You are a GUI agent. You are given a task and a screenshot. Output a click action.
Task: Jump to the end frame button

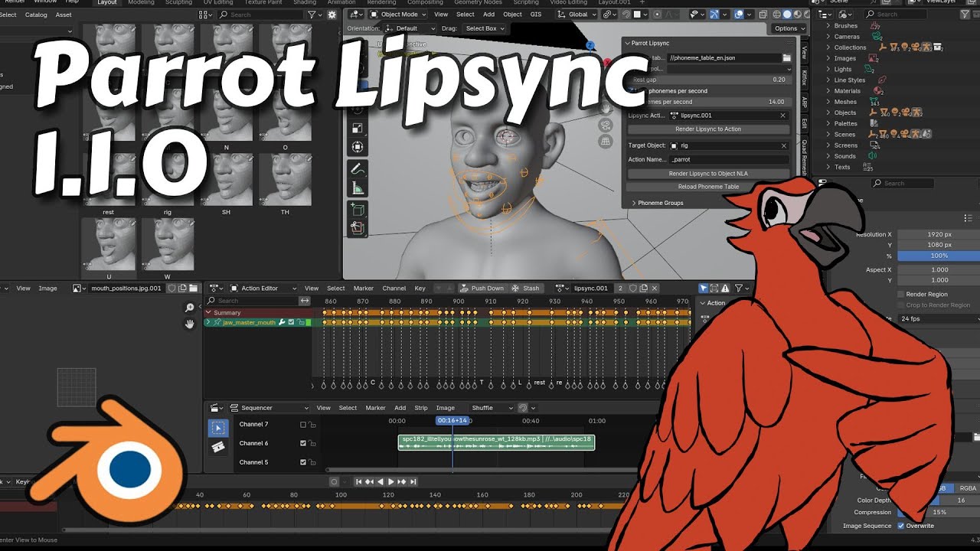(413, 481)
